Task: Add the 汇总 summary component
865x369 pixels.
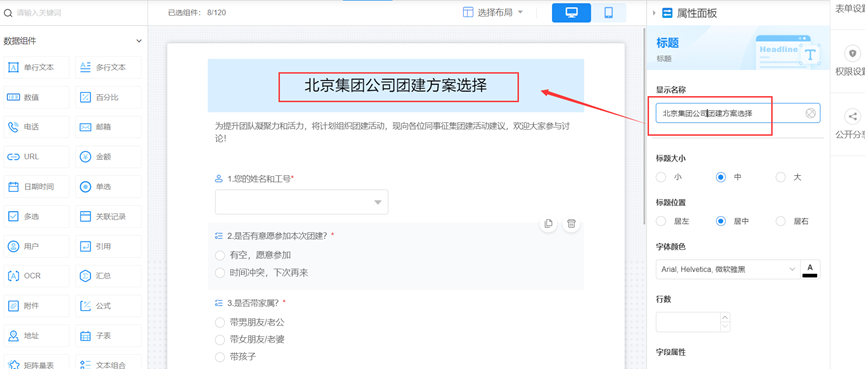Action: 108,276
